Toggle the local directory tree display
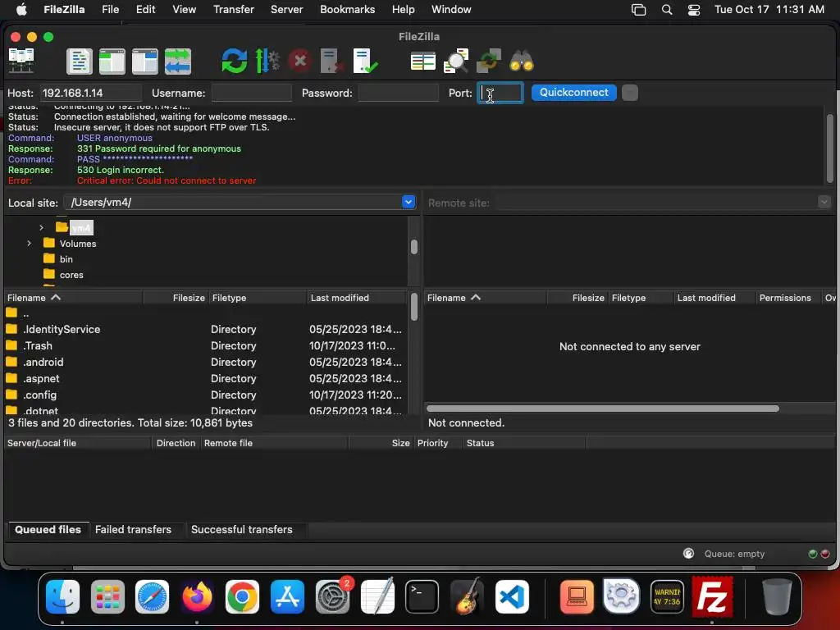This screenshot has height=630, width=840. click(x=112, y=61)
